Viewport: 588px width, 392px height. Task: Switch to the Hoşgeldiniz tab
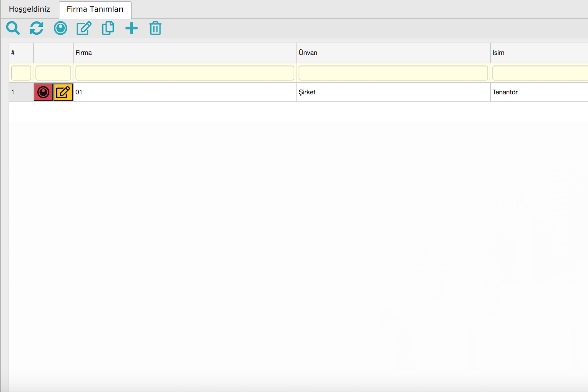coord(29,9)
